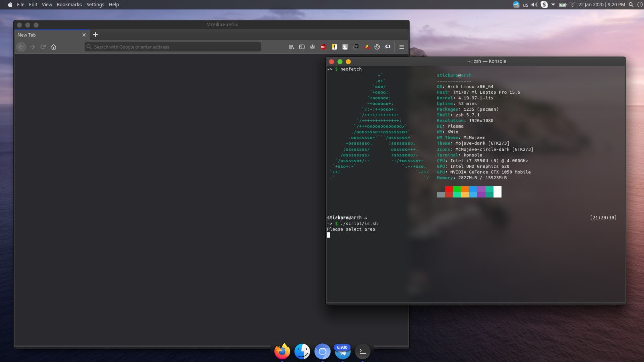
Task: Open the Settings menu
Action: 95,4
